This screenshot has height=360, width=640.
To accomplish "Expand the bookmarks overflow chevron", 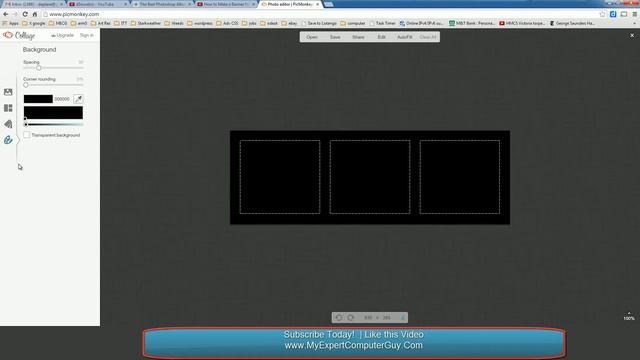I will click(x=634, y=23).
